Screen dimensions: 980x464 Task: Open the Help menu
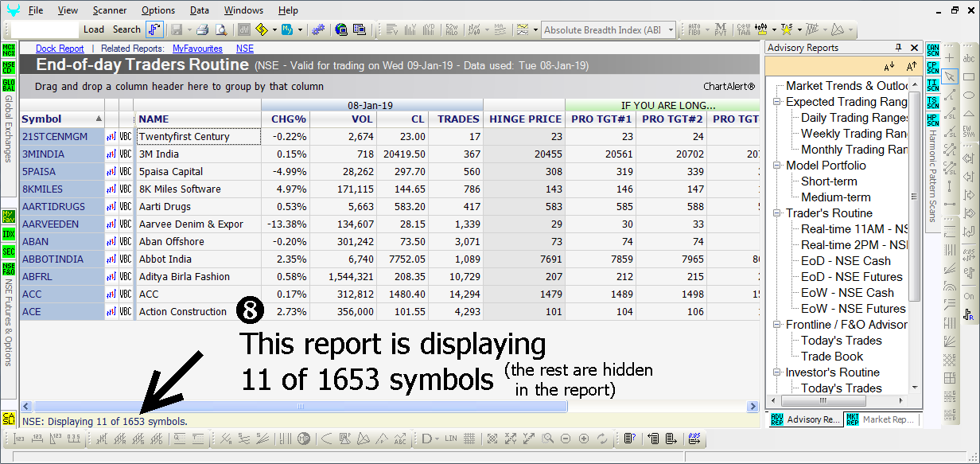[289, 10]
